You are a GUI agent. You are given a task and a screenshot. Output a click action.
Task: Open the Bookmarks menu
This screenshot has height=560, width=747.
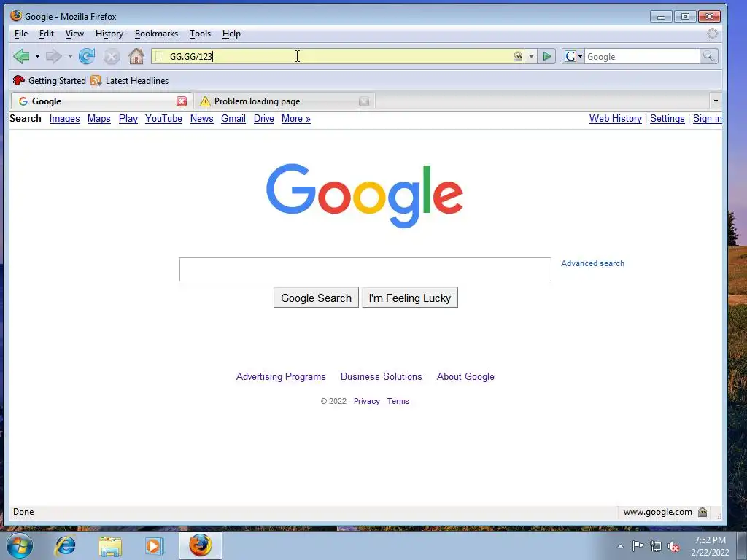(156, 34)
